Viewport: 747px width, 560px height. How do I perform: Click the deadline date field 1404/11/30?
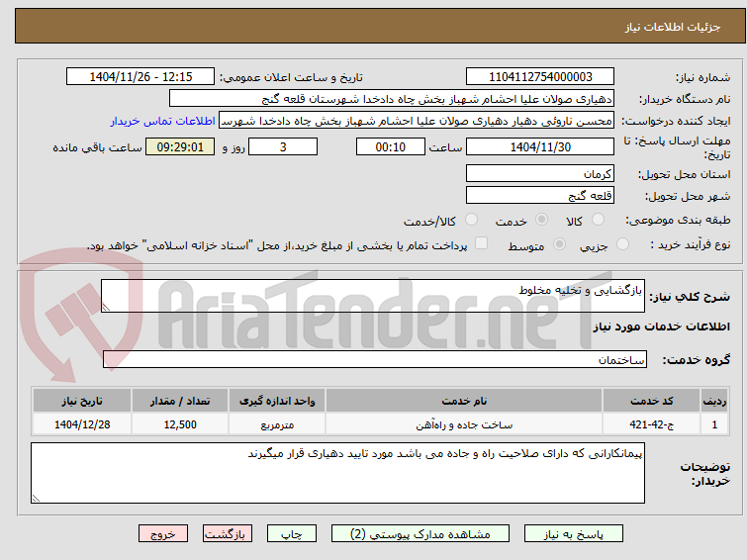(x=540, y=146)
